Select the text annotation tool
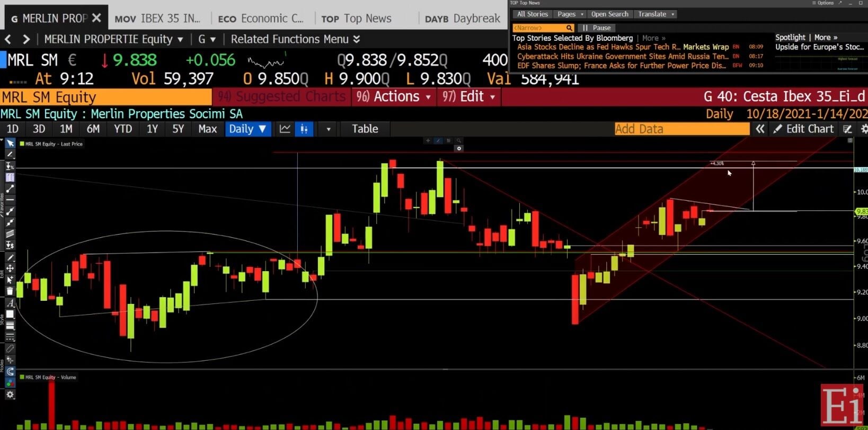Image resolution: width=868 pixels, height=430 pixels. click(10, 177)
